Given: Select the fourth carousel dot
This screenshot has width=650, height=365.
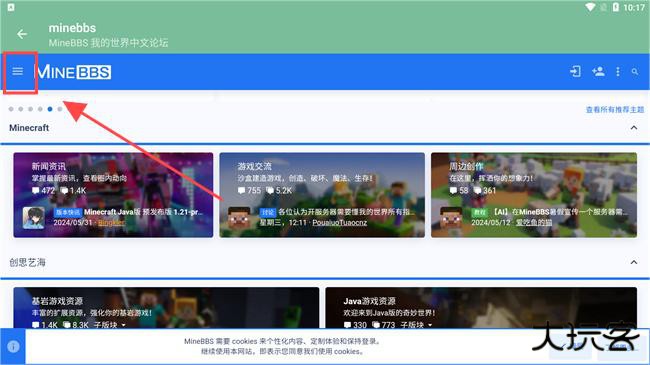Looking at the screenshot, I should pyautogui.click(x=40, y=109).
